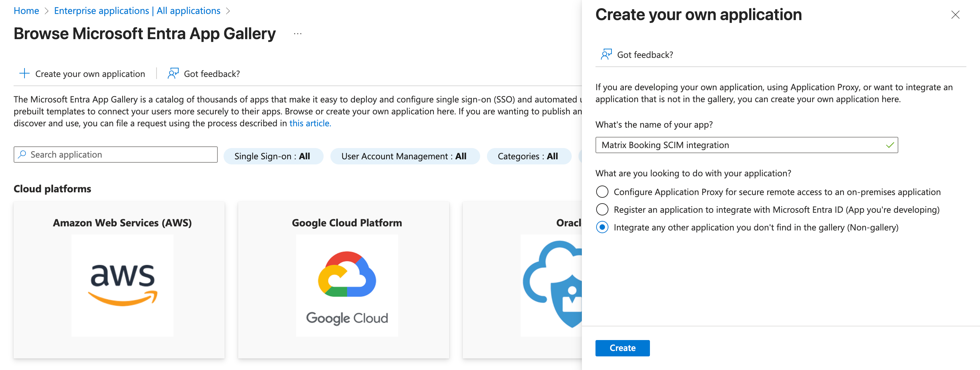Open the Amazon Web Services (AWS) card title
Screen dimensions: 980x370
[122, 223]
